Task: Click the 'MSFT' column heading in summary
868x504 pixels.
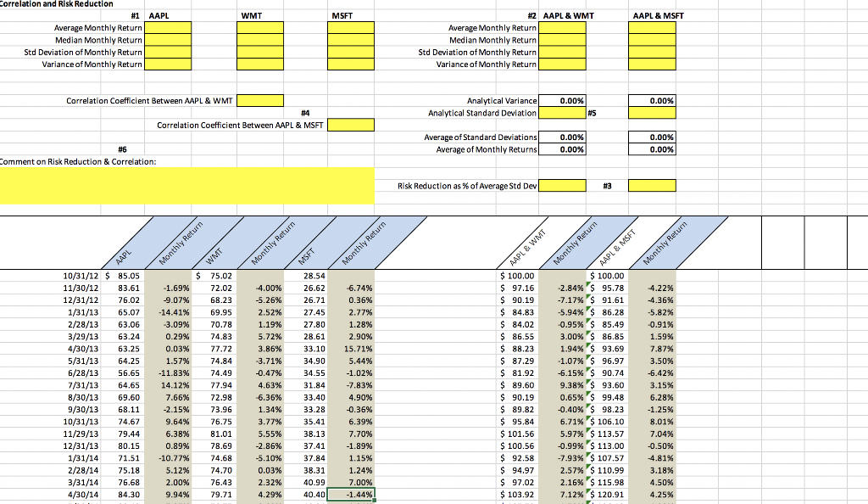Action: point(342,15)
